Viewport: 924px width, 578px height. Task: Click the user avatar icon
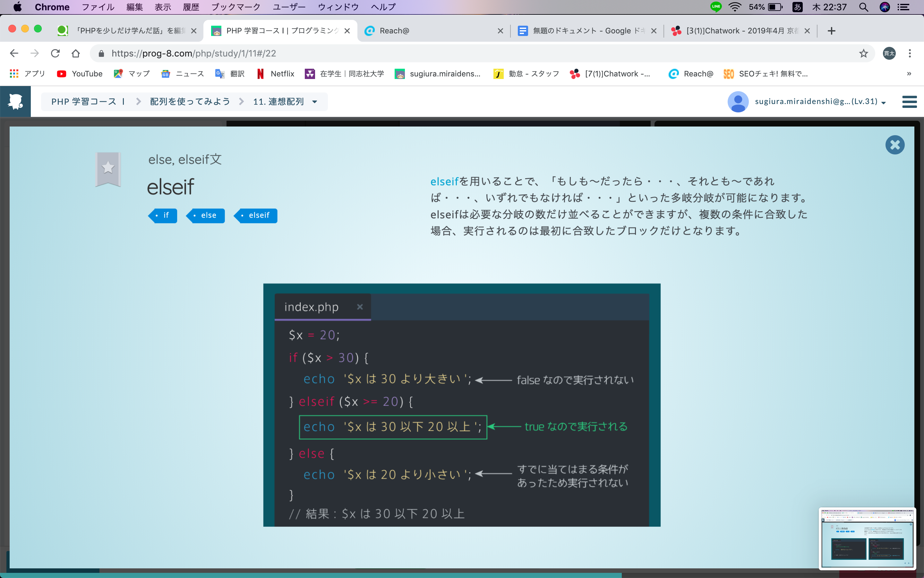[738, 102]
